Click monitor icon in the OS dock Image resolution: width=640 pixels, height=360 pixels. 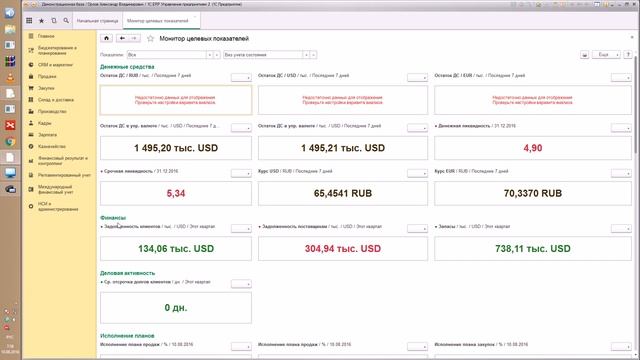(x=10, y=173)
